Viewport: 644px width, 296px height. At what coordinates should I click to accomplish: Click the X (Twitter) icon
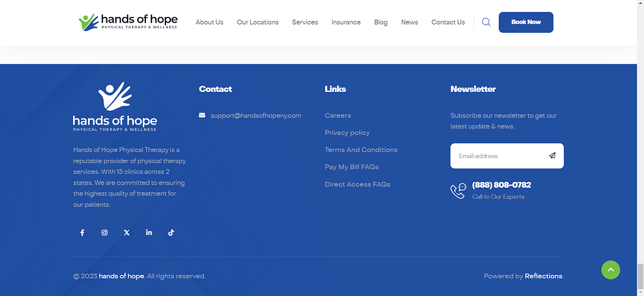pyautogui.click(x=126, y=232)
